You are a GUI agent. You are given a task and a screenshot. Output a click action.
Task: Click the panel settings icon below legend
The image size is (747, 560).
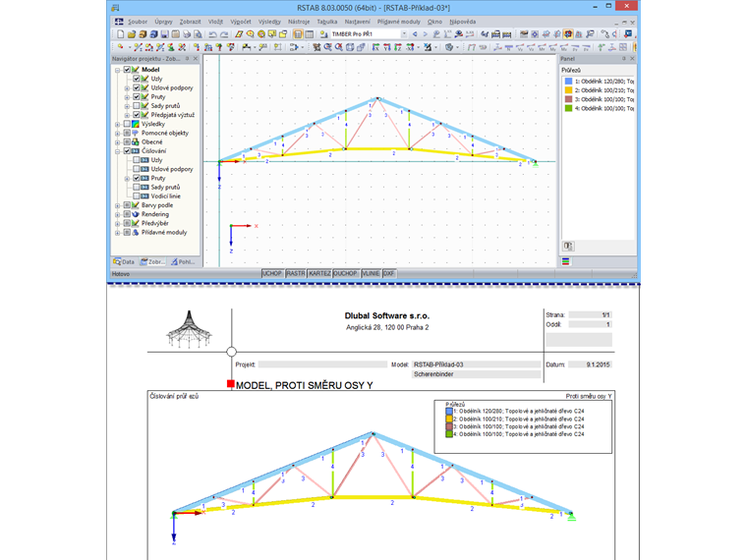(x=568, y=246)
